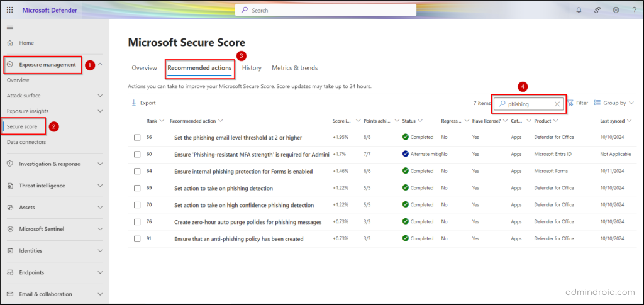
Task: Switch to the Overview tab
Action: [144, 68]
